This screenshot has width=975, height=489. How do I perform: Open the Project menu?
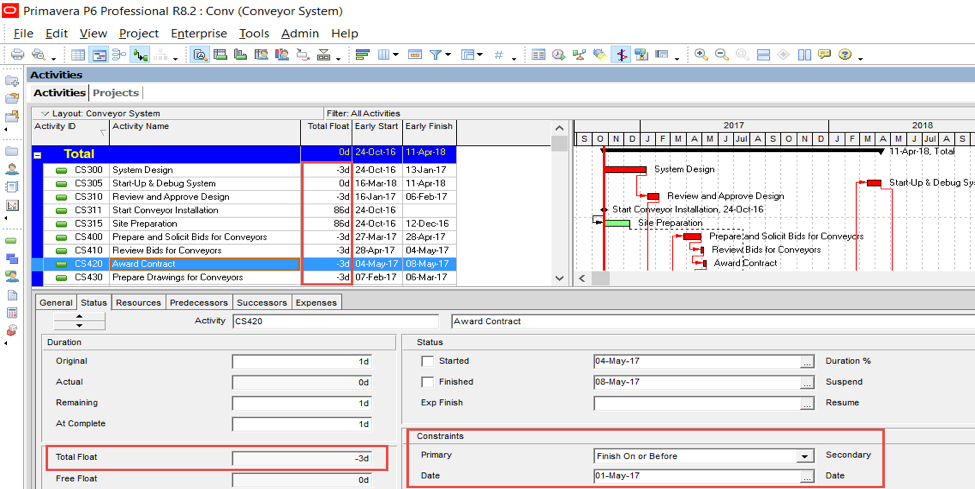point(139,34)
